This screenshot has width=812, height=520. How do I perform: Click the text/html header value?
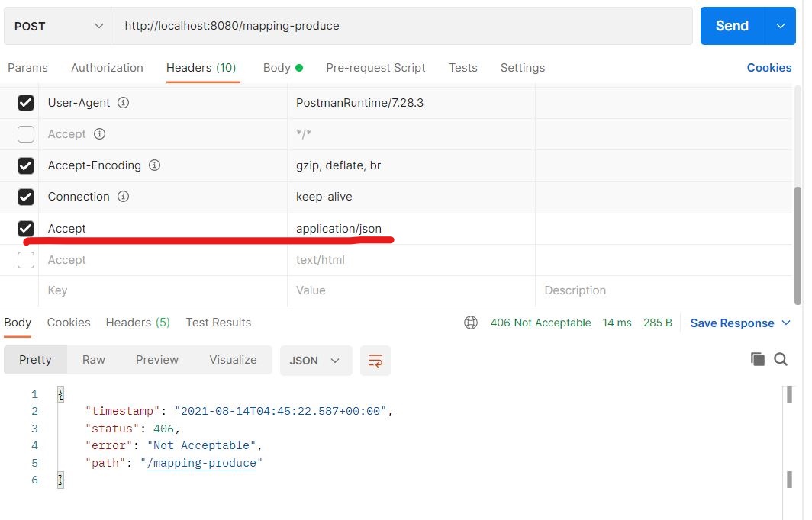(320, 260)
